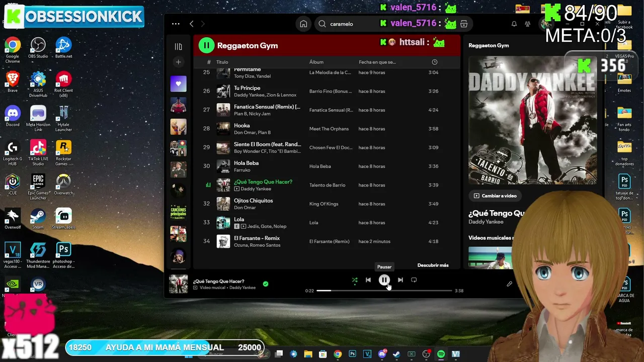This screenshot has width=644, height=362.
Task: Sort tracks by the Álbum column
Action: pyautogui.click(x=316, y=62)
